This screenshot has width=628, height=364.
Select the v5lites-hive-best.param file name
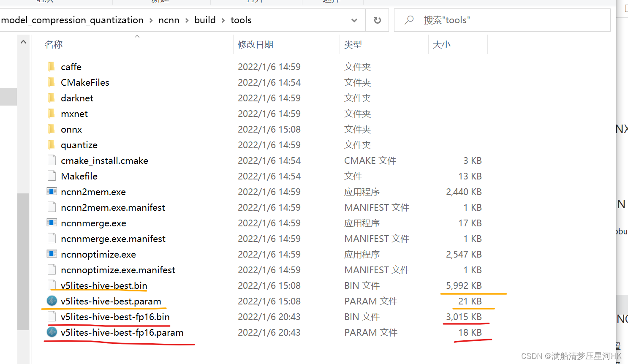[x=111, y=301]
